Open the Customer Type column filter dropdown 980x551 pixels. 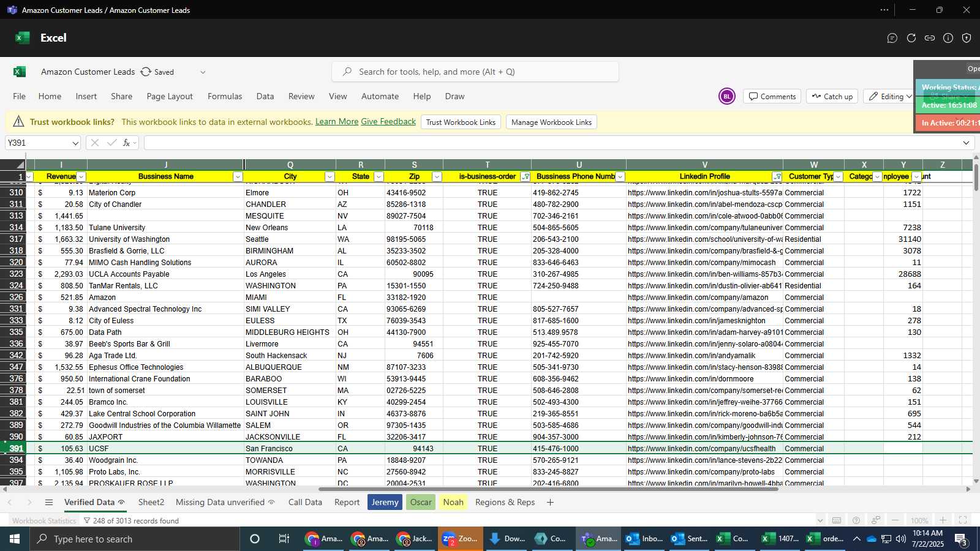click(839, 176)
